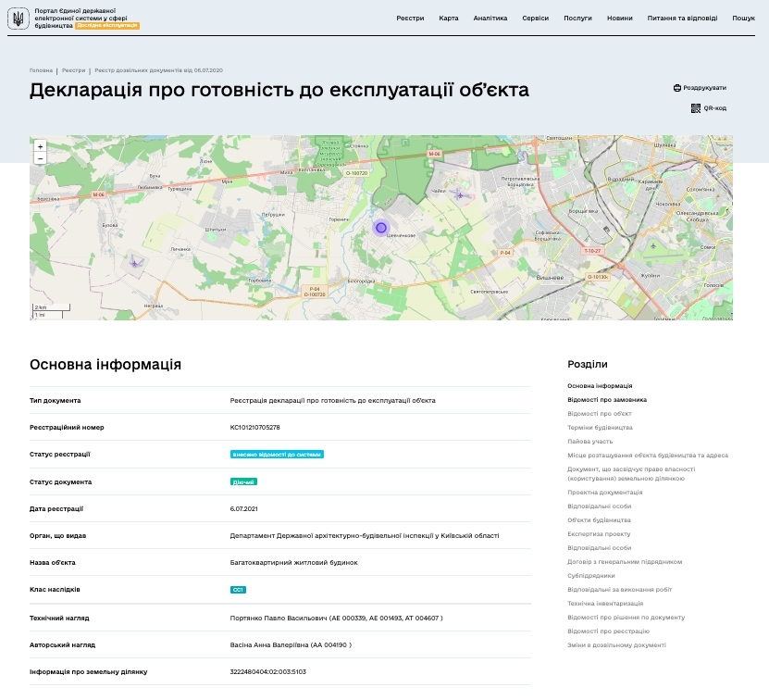
Task: Zoom out on the map
Action: pyautogui.click(x=40, y=158)
